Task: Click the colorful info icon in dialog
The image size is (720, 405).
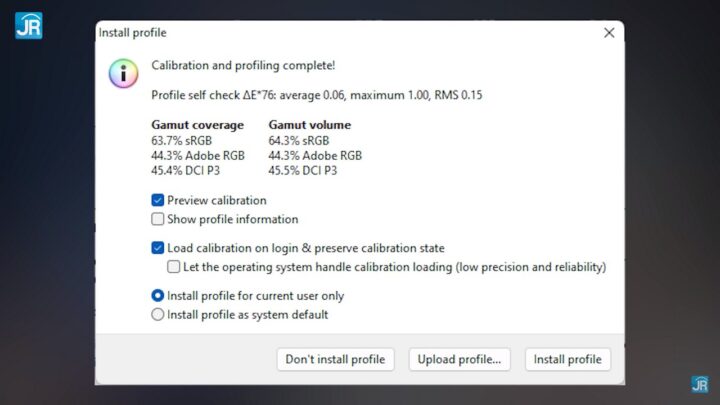Action: (x=123, y=72)
